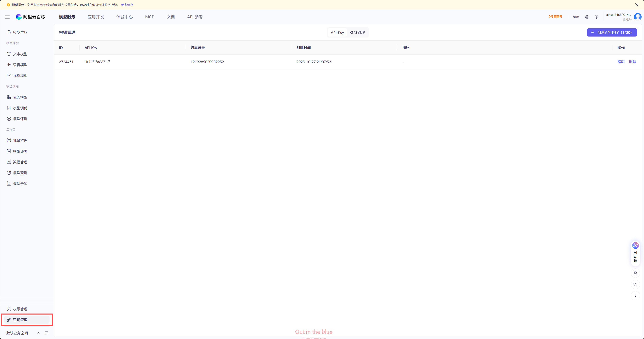Switch to the API-Key segment
Image resolution: width=644 pixels, height=339 pixels.
[x=337, y=33]
